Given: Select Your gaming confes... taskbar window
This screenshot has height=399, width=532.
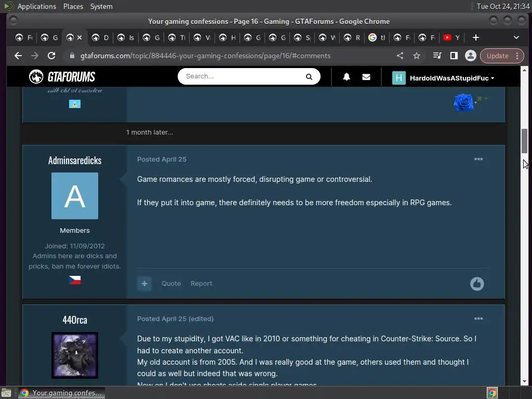Looking at the screenshot, I should tap(61, 393).
